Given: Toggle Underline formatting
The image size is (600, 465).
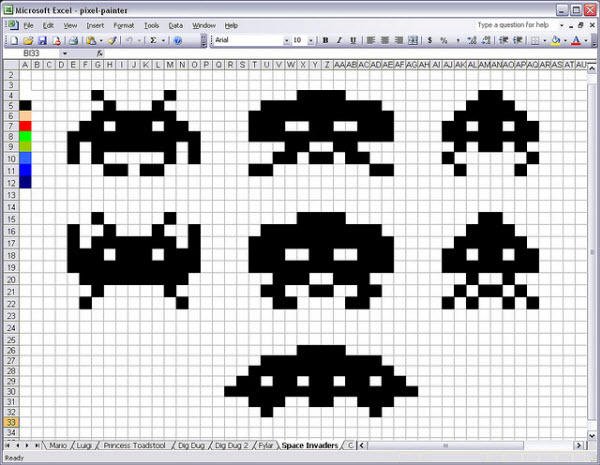Looking at the screenshot, I should (x=353, y=41).
